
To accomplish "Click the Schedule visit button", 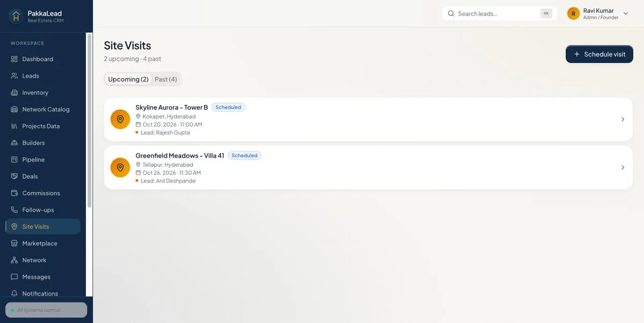I will click(x=599, y=54).
